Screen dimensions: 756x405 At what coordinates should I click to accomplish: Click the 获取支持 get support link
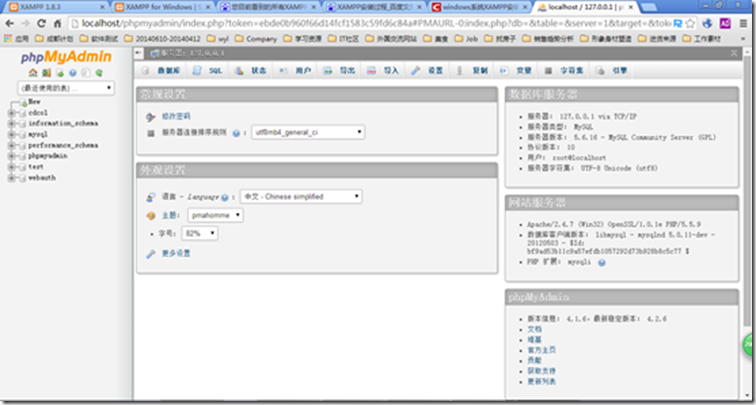(x=542, y=371)
